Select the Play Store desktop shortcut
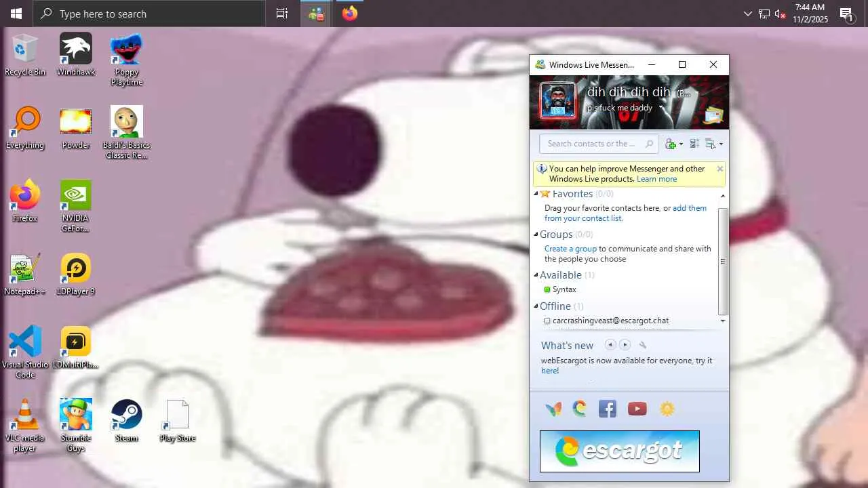This screenshot has height=488, width=868. [x=178, y=421]
